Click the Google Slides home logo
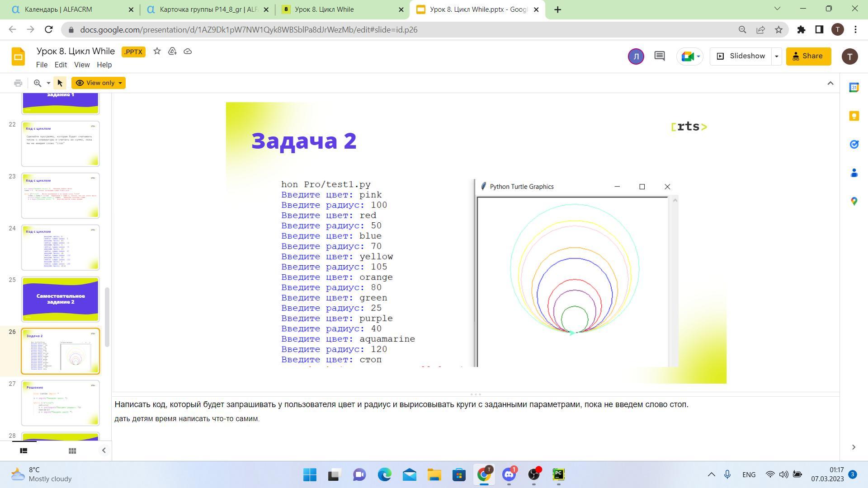Image resolution: width=868 pixels, height=488 pixels. click(x=18, y=56)
